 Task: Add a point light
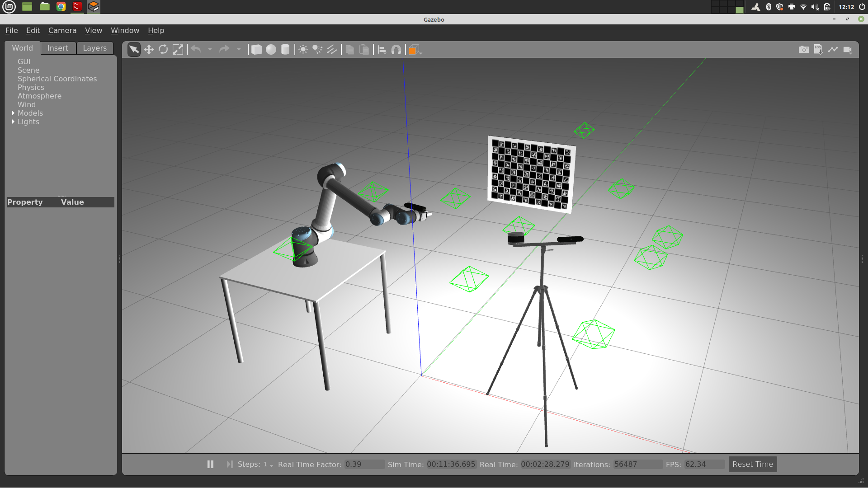tap(303, 50)
